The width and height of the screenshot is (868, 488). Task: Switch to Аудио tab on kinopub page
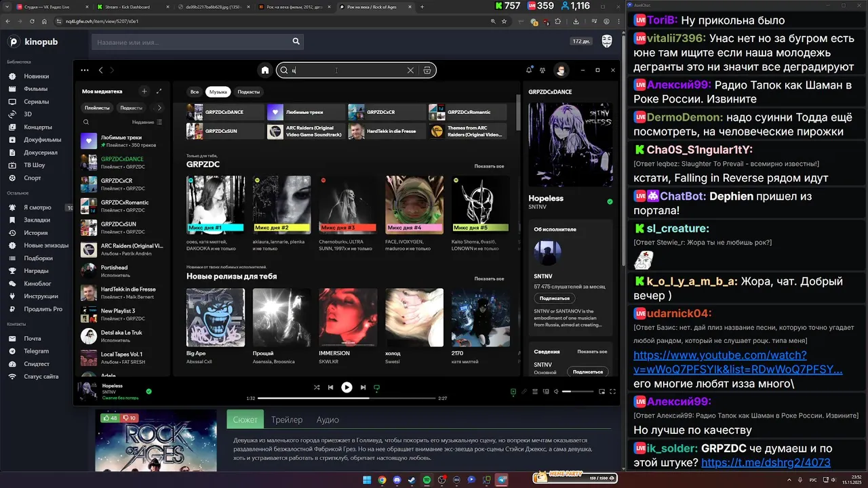point(328,420)
